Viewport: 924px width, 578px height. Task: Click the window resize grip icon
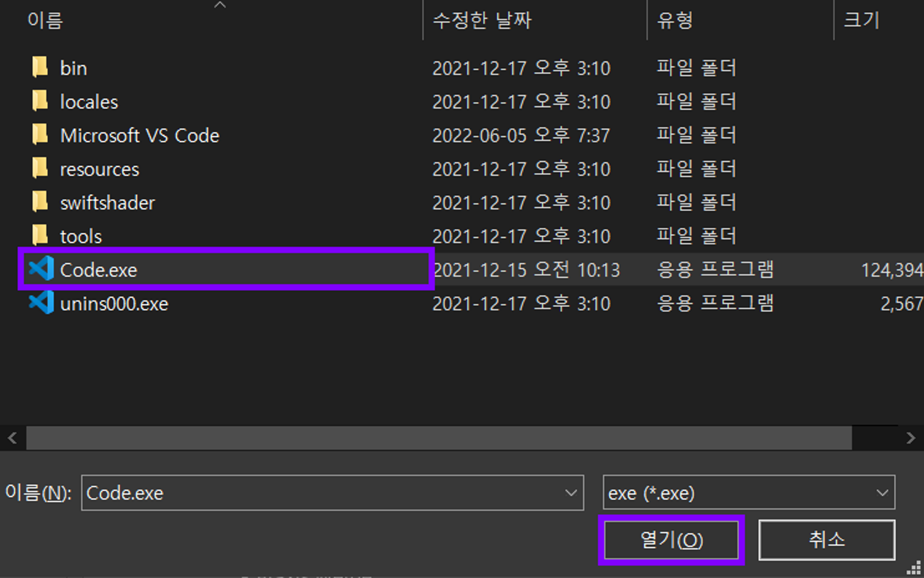(914, 568)
